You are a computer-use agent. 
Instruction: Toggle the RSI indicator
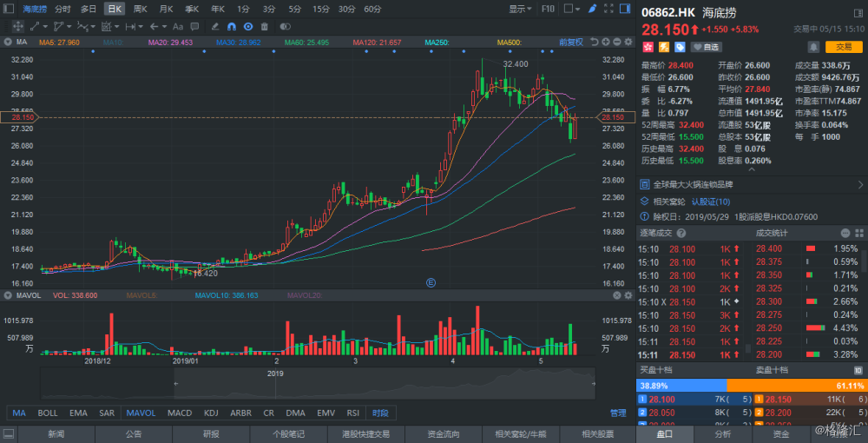coord(353,413)
